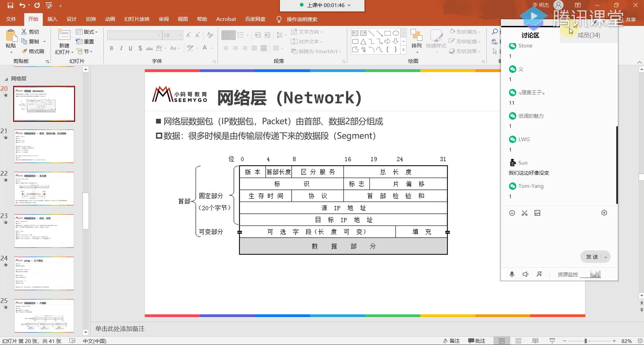This screenshot has width=644, height=345.
Task: Click the Send (发送) button in chat
Action: tap(592, 257)
